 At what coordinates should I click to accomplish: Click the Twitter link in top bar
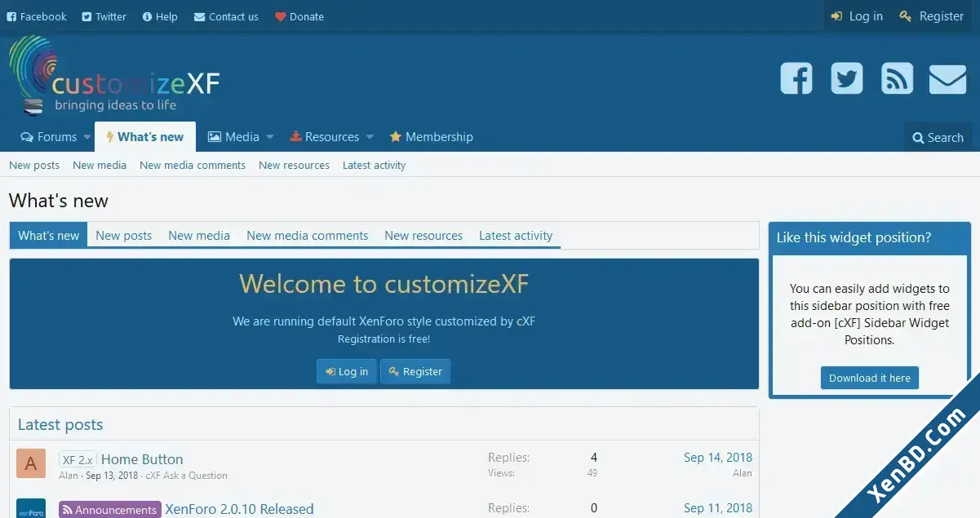pyautogui.click(x=104, y=16)
